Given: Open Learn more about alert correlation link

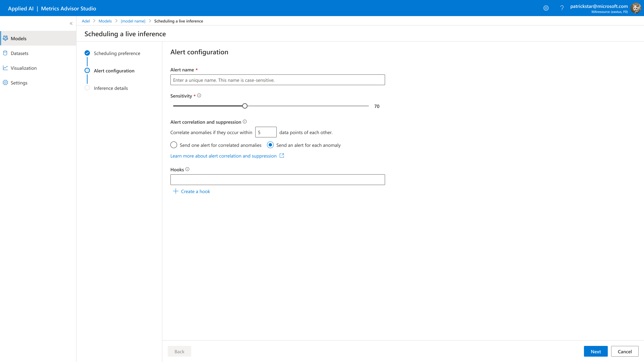Looking at the screenshot, I should tap(223, 156).
